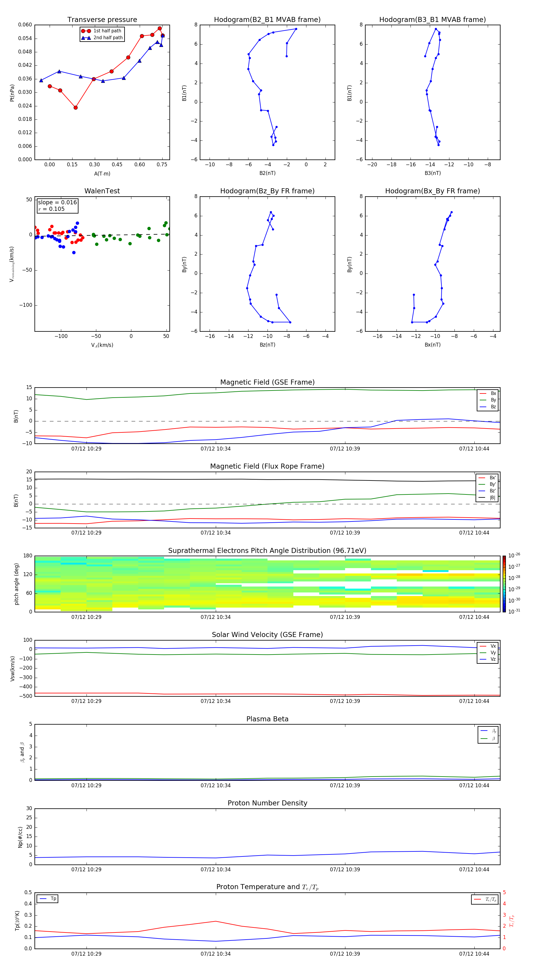Click the "Plasma Beta" panel title
535x980 pixels.
[x=267, y=719]
